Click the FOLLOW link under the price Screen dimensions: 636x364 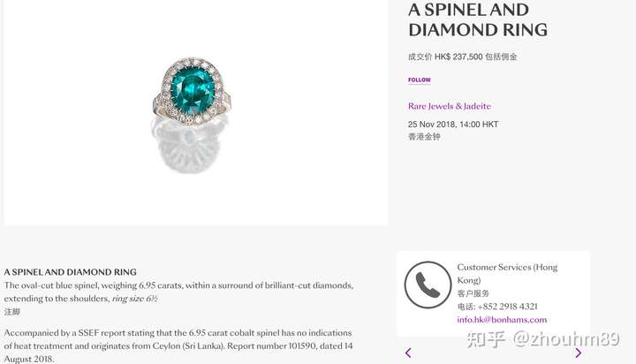(419, 80)
